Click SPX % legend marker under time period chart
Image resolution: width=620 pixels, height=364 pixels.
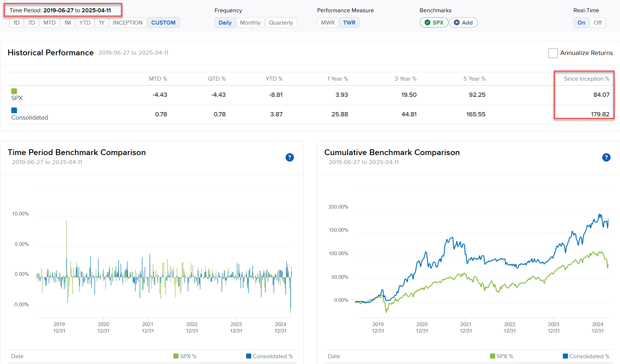click(x=176, y=356)
